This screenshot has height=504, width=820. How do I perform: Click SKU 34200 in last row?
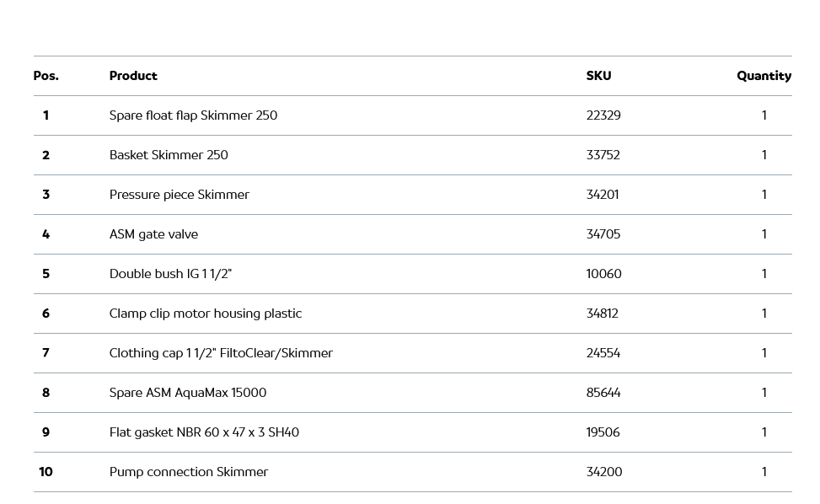pos(604,472)
